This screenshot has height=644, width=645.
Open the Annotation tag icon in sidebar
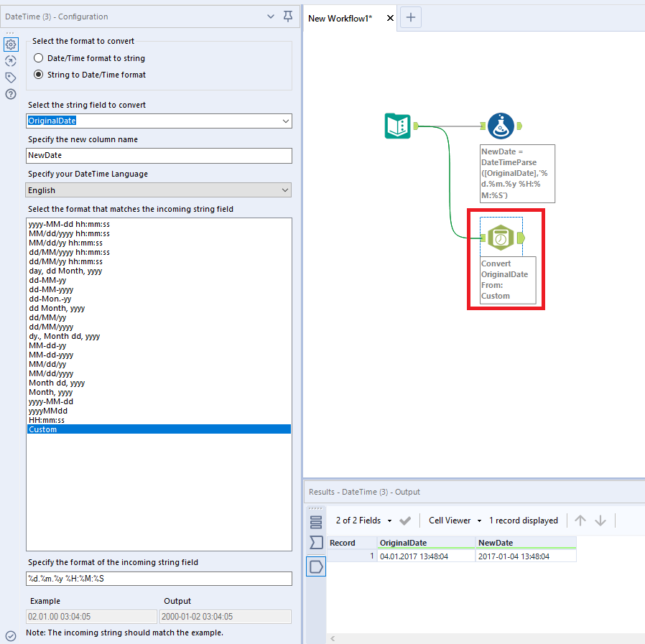coord(11,78)
